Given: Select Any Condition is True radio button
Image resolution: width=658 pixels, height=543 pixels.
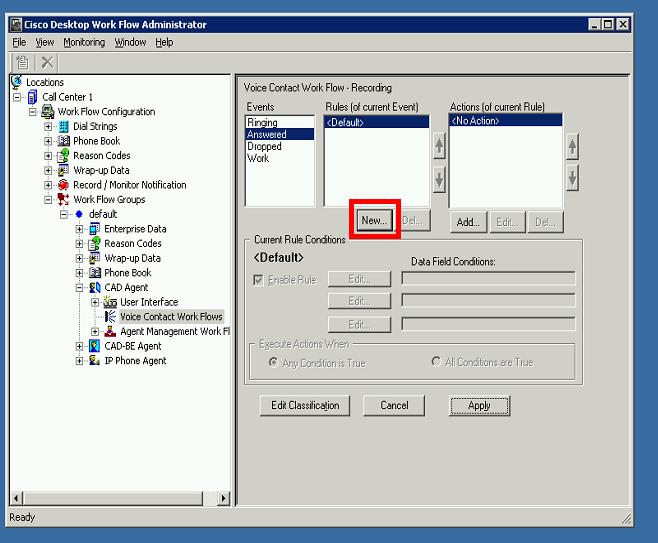Looking at the screenshot, I should click(x=274, y=362).
